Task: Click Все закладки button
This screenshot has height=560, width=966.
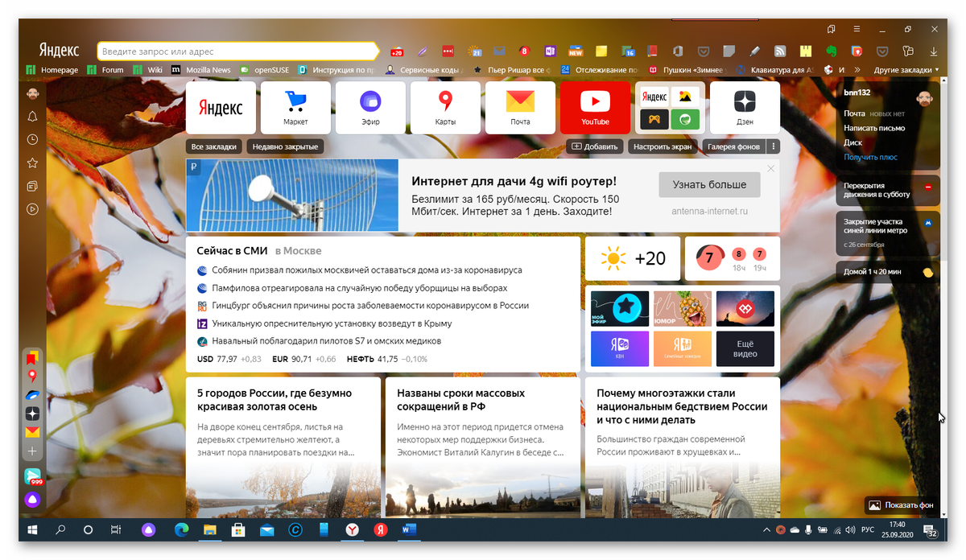Action: click(x=214, y=146)
